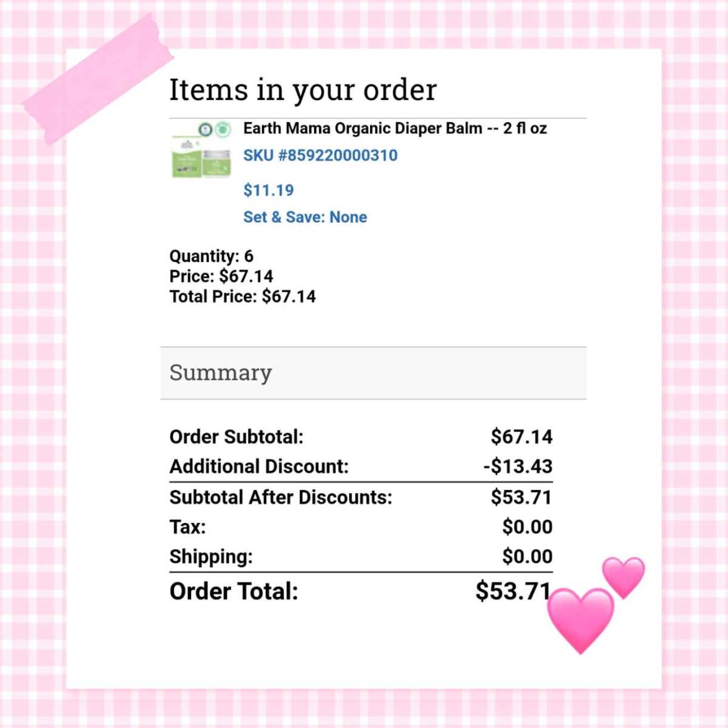Click the Items in your order heading

[x=303, y=90]
